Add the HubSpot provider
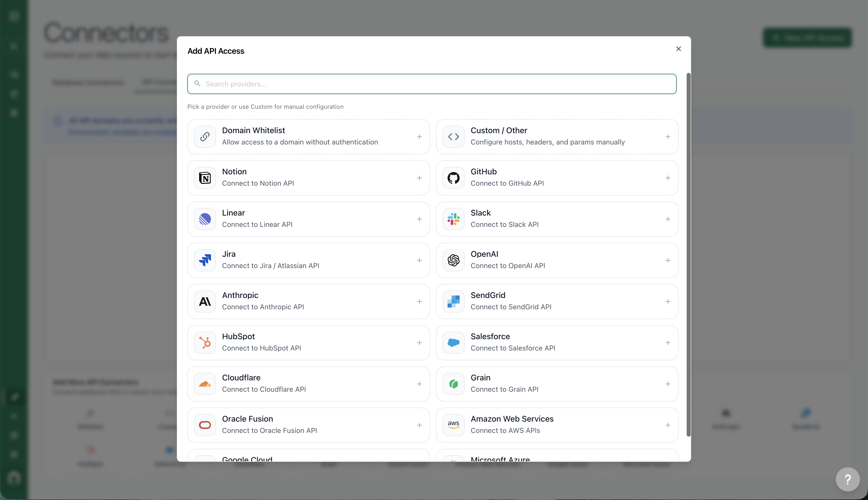 point(309,343)
